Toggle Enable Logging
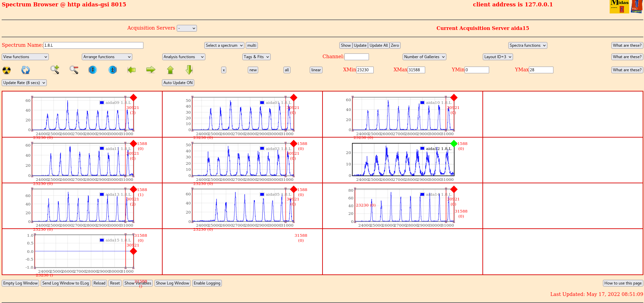Image resolution: width=644 pixels, height=303 pixels. (x=207, y=283)
